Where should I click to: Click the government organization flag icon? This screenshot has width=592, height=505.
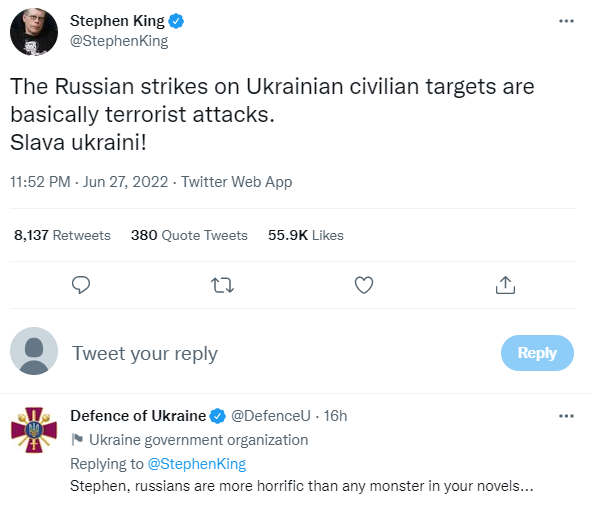77,440
